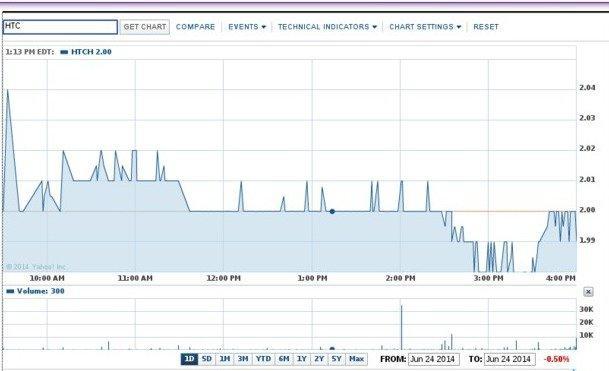The image size is (609, 371).
Task: Select the 2Y time range
Action: coord(319,359)
